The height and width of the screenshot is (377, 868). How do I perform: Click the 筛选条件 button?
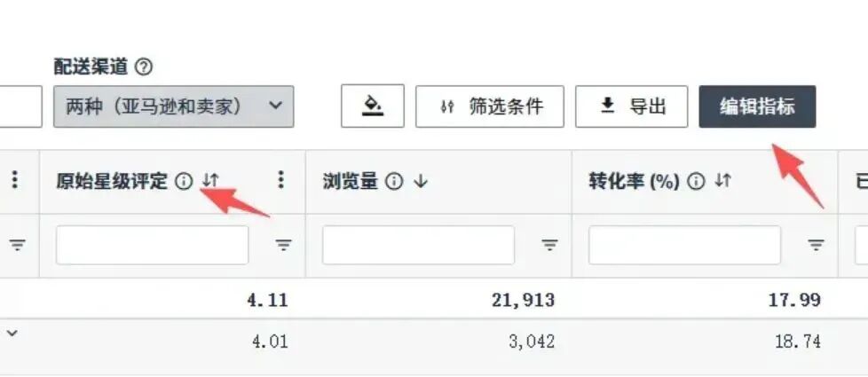coord(490,106)
